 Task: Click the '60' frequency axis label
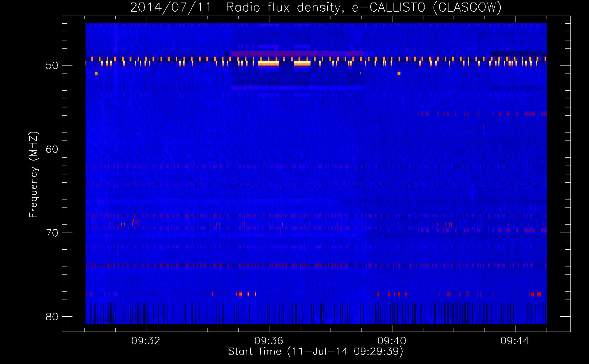52,149
